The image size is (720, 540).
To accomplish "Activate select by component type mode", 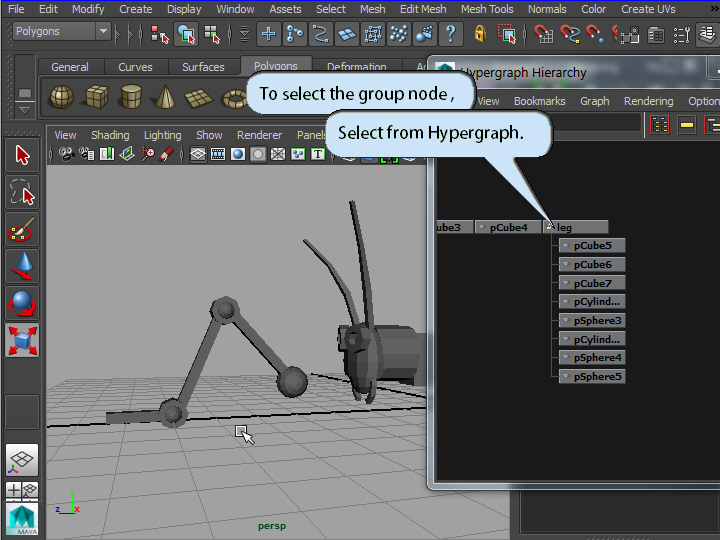I will [212, 34].
